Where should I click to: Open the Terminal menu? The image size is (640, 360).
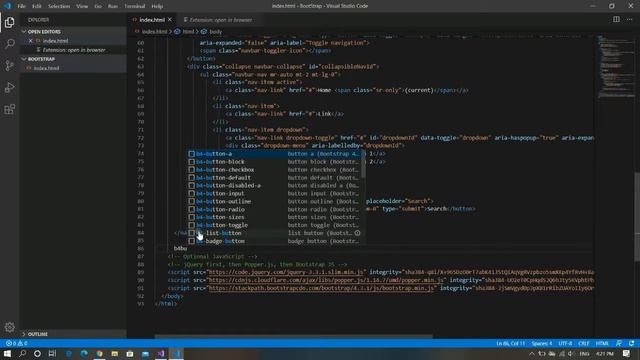135,6
